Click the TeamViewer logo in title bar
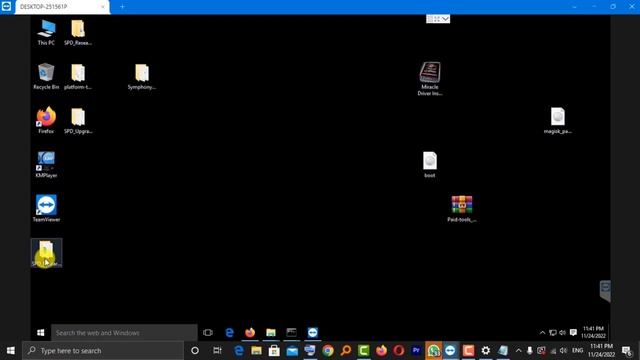 pos(7,7)
